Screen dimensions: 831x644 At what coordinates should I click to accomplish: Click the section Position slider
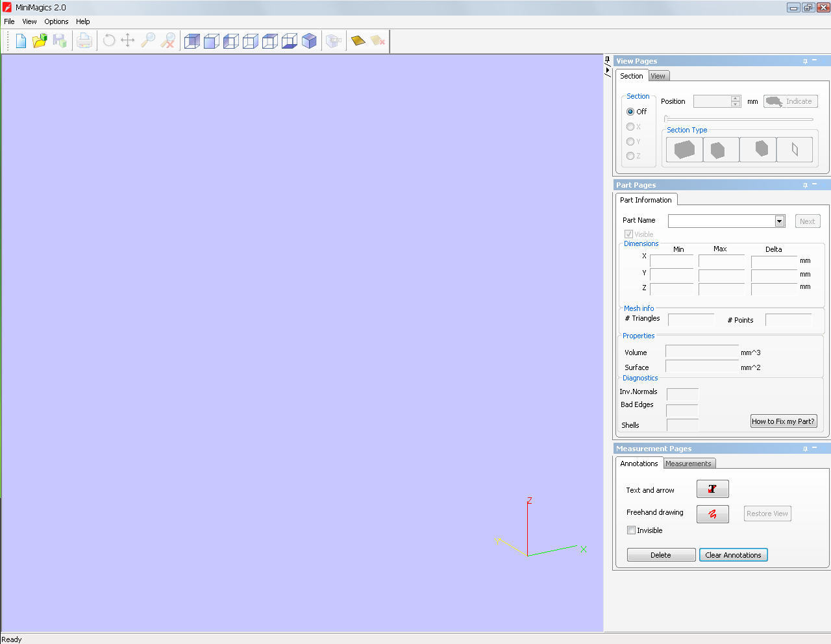coord(738,119)
